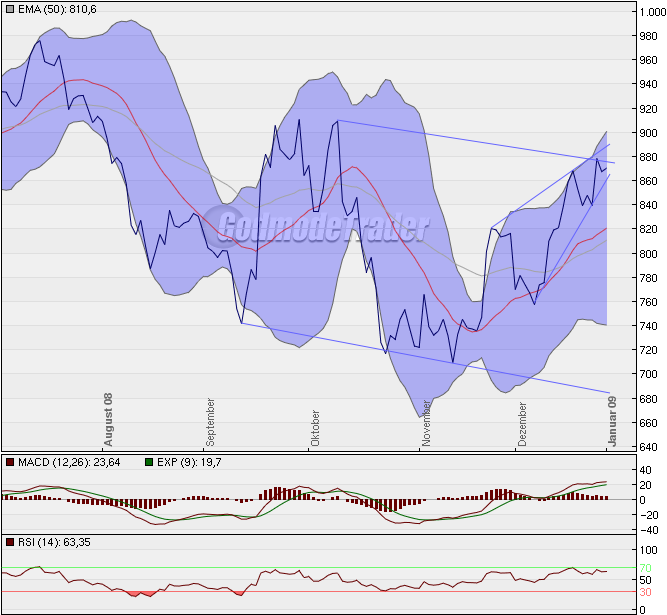667x615 pixels.
Task: Click the August 08 time axis label
Action: click(108, 419)
